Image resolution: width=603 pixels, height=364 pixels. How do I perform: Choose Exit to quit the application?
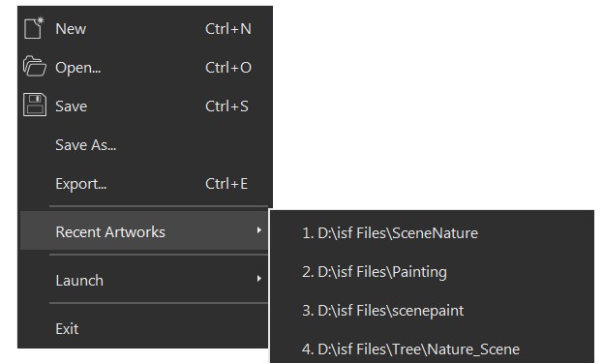point(144,328)
